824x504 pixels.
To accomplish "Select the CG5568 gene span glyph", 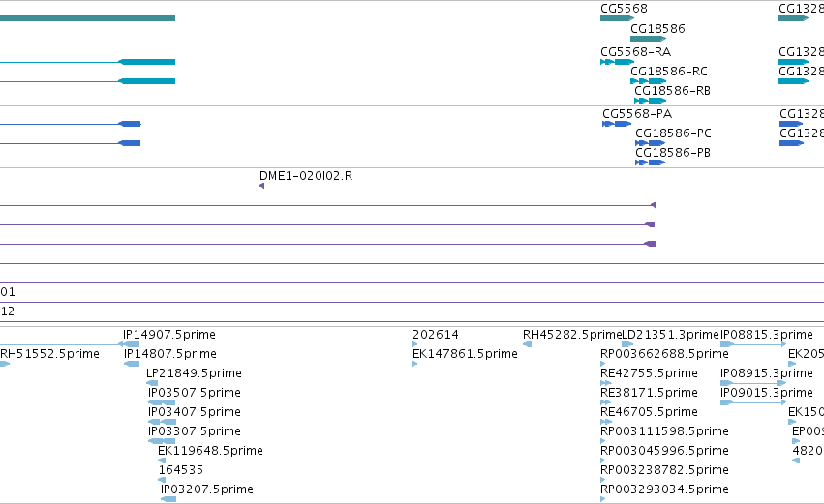I will (x=617, y=18).
